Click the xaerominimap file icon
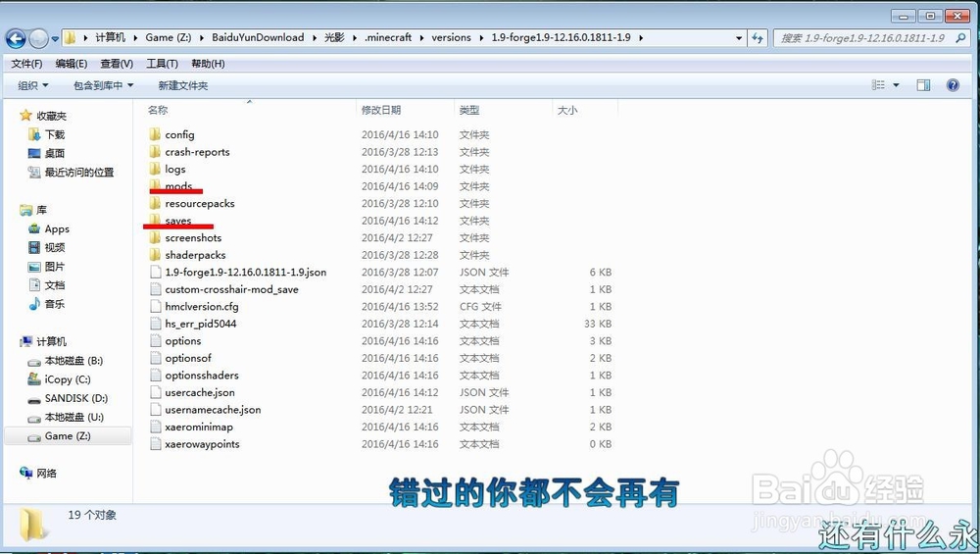Image resolution: width=980 pixels, height=554 pixels. point(156,427)
